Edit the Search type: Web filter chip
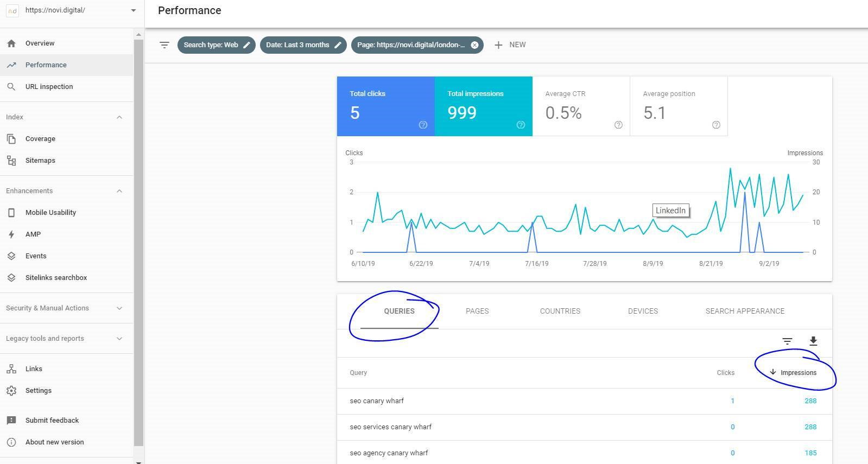 pos(216,45)
